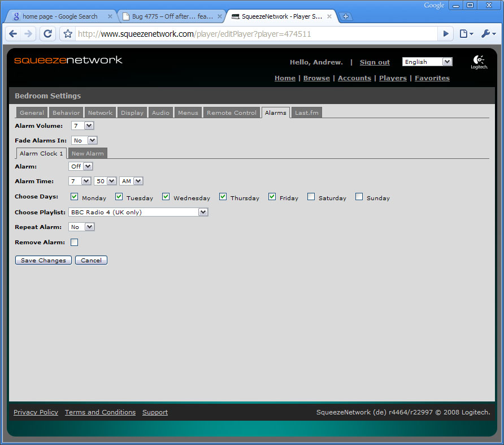Reload the page with refresh icon

[48, 34]
